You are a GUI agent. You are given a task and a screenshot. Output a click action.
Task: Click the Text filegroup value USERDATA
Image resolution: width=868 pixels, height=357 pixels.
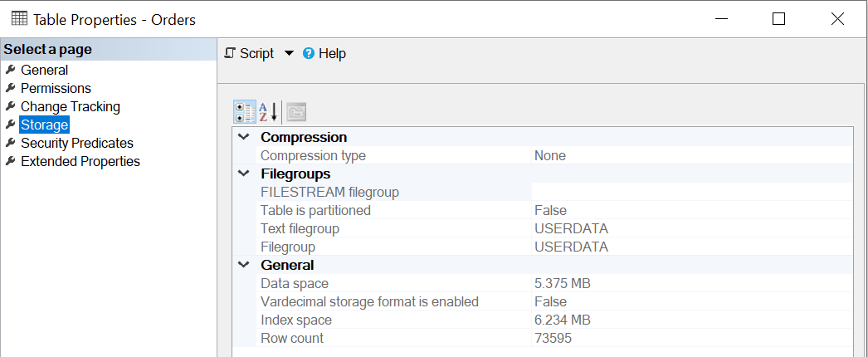[571, 228]
